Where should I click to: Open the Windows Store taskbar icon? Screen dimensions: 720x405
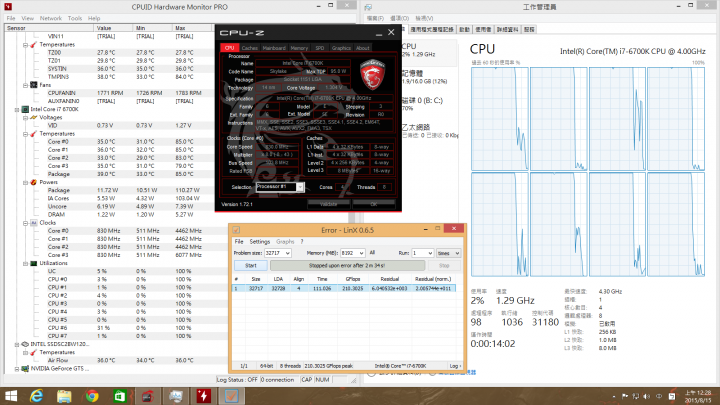click(x=120, y=396)
